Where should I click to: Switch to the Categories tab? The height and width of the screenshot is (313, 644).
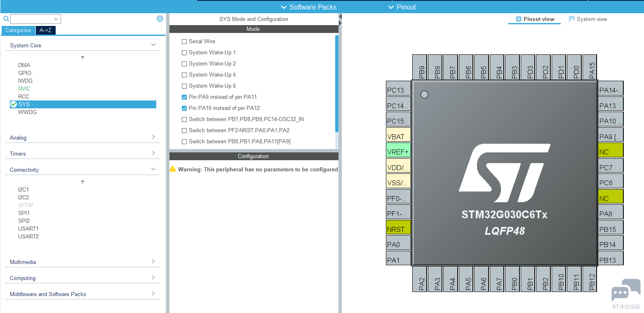coord(18,30)
